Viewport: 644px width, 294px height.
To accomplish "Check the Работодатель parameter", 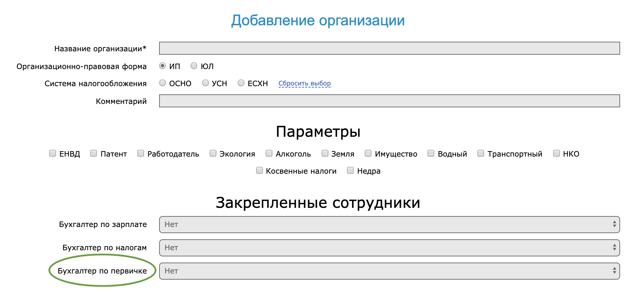I will (x=141, y=153).
